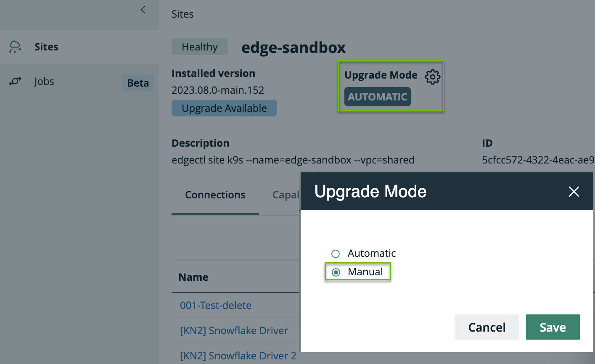Open the 001-Test-delete connection link

pyautogui.click(x=215, y=306)
